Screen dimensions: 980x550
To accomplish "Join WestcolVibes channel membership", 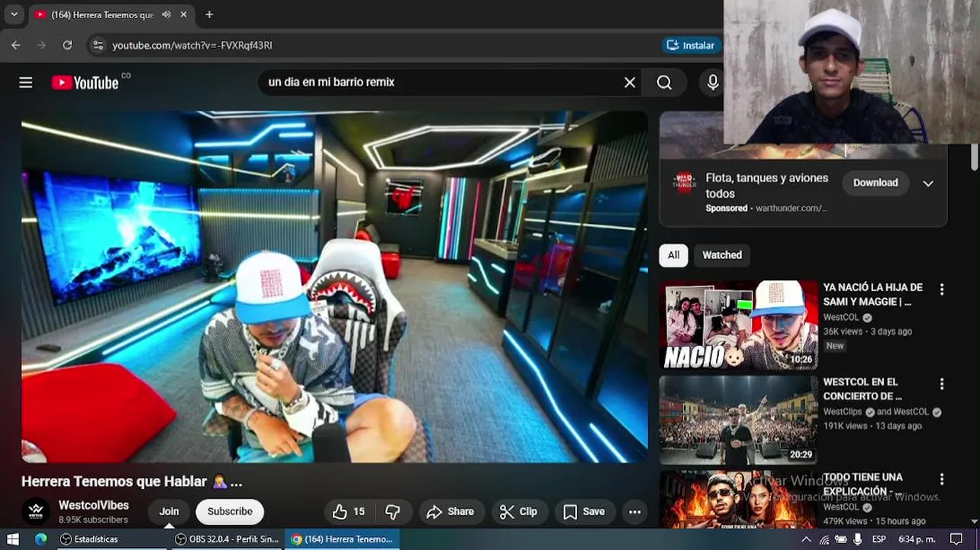I will click(x=169, y=512).
